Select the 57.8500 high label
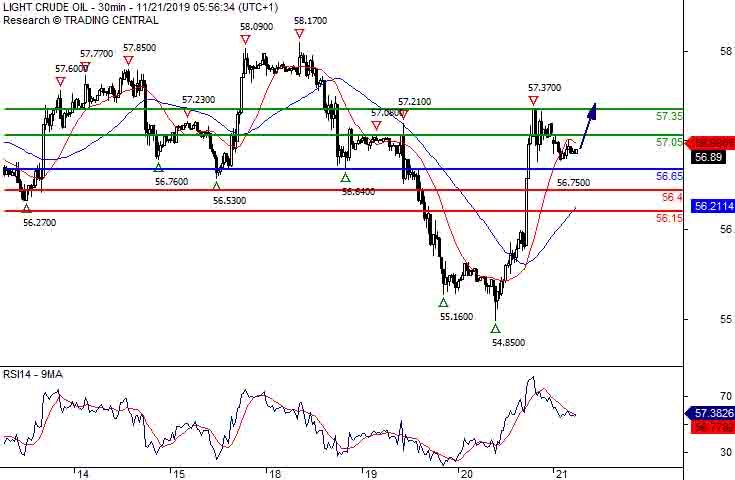 point(140,48)
